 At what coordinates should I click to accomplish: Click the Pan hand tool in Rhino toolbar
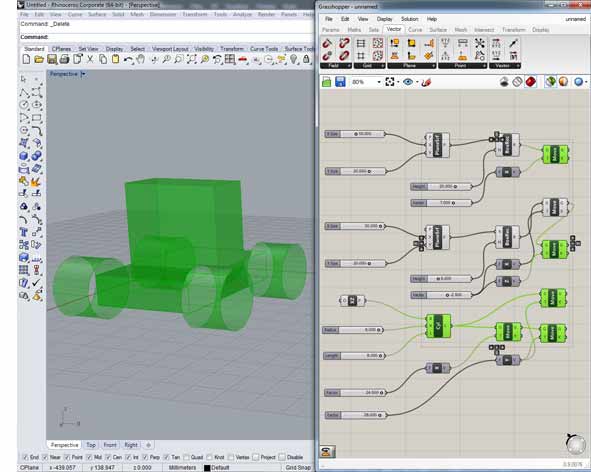141,59
